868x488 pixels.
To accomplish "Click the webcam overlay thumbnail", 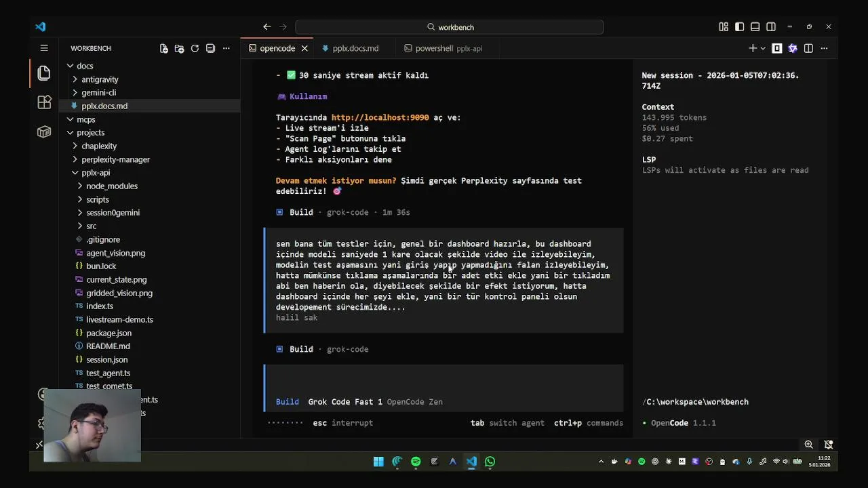I will pyautogui.click(x=92, y=426).
